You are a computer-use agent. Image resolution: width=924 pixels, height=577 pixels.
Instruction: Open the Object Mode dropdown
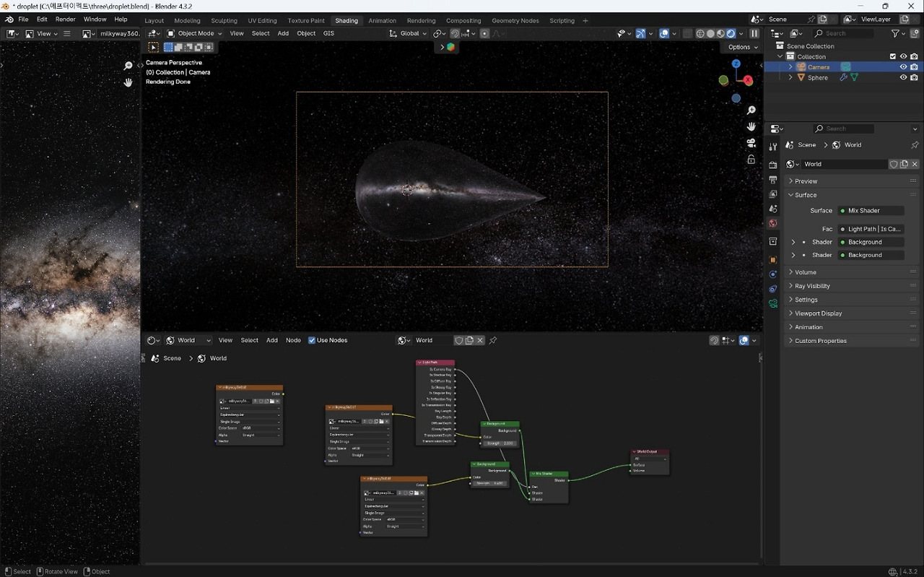pos(195,33)
